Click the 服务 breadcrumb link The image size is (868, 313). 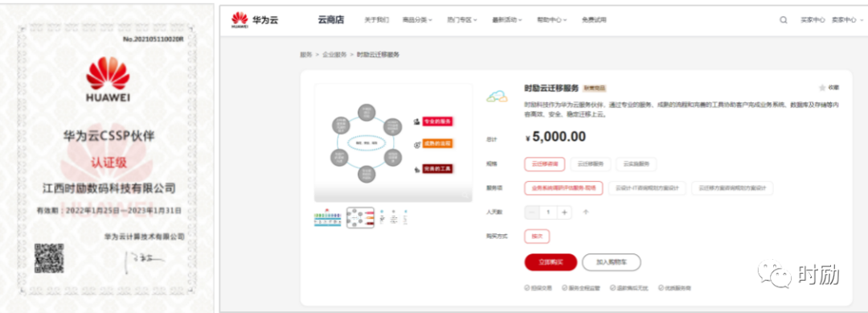click(x=306, y=54)
